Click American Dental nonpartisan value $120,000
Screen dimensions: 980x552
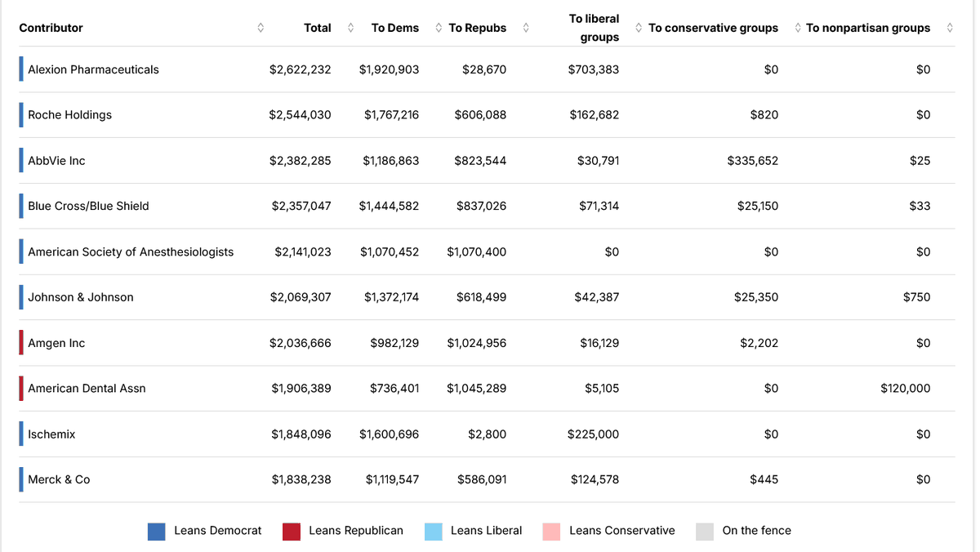[x=905, y=389]
